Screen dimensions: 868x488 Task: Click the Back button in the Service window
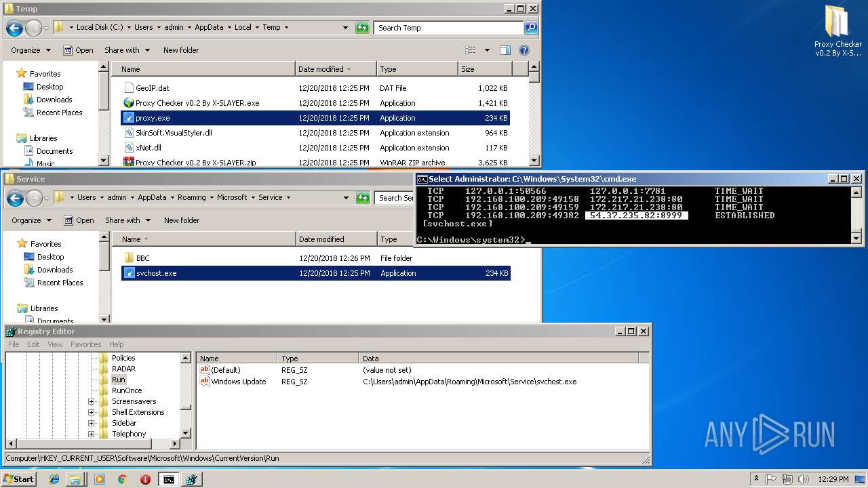[15, 198]
